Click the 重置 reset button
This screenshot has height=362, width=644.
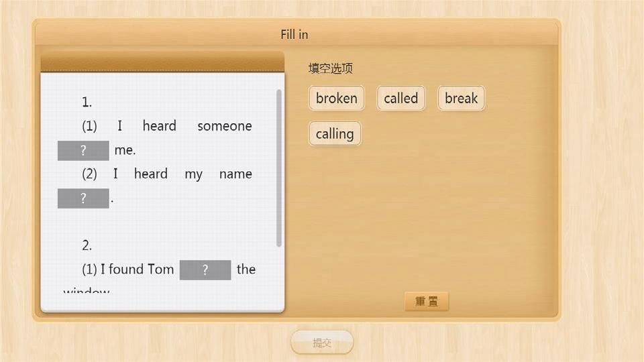(x=427, y=301)
